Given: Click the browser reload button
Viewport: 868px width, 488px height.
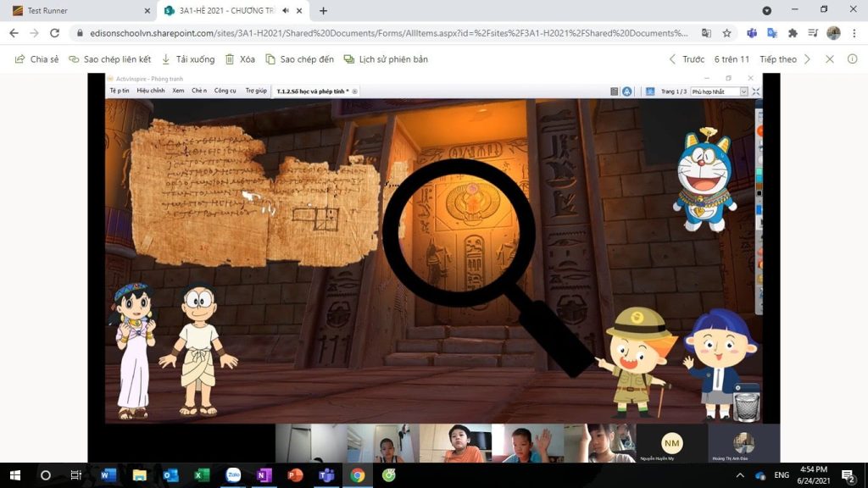Looking at the screenshot, I should [x=55, y=33].
